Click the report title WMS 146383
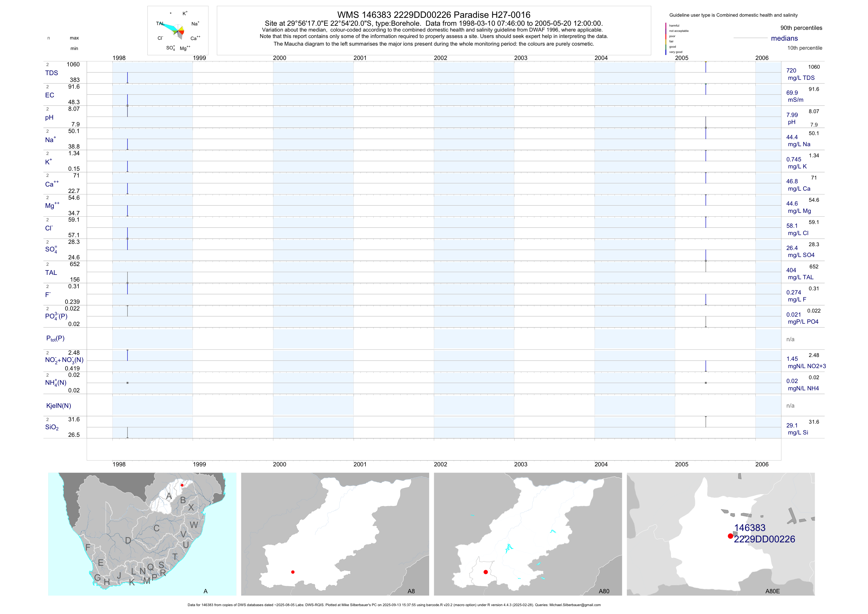This screenshot has width=868, height=614. pos(434,15)
